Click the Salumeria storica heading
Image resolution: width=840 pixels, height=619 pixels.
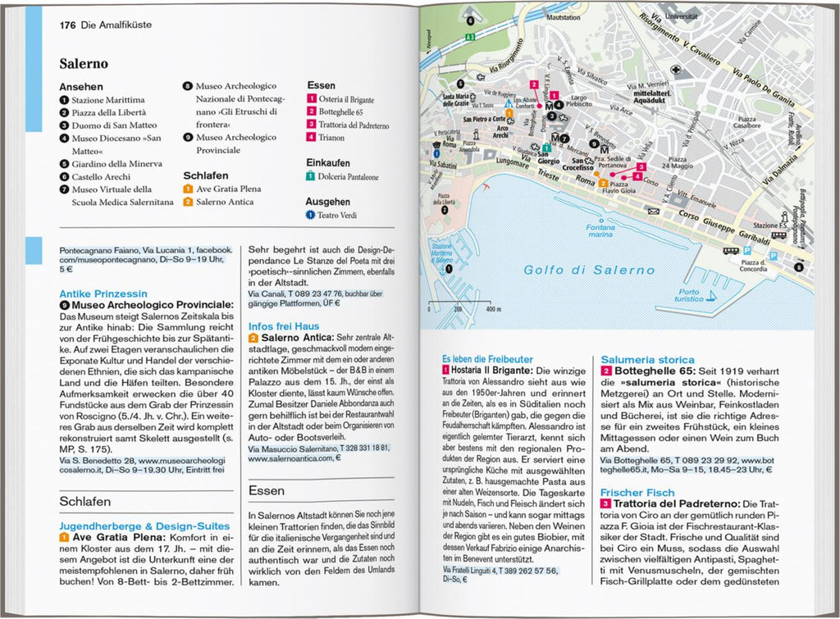[647, 360]
